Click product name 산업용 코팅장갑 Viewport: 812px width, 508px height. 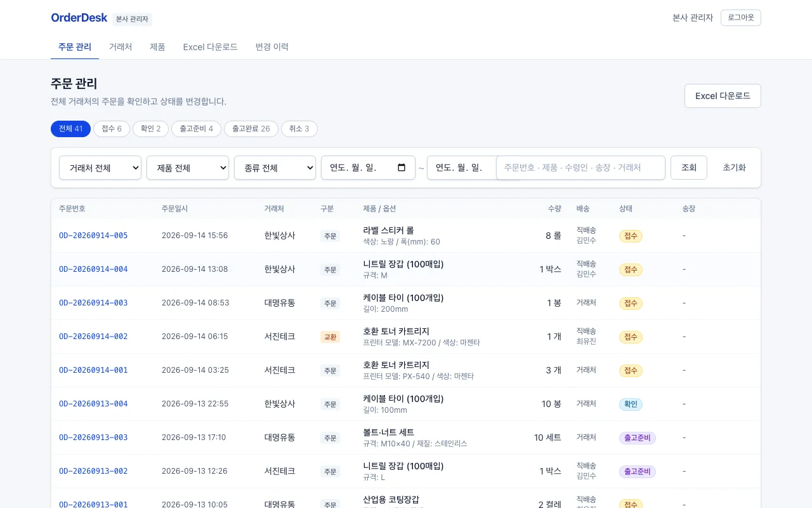click(391, 499)
